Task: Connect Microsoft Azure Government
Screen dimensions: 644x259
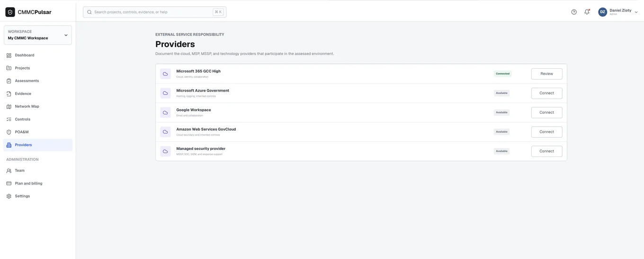Action: [546, 93]
